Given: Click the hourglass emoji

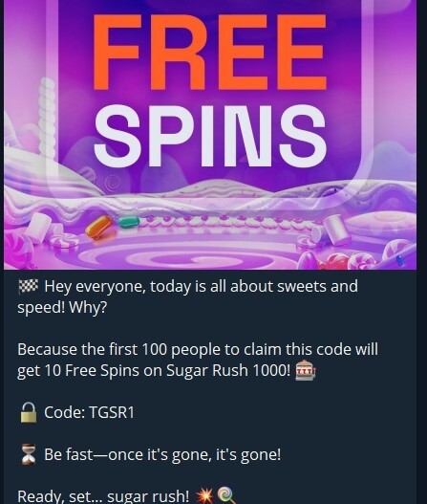Looking at the screenshot, I should point(29,454).
